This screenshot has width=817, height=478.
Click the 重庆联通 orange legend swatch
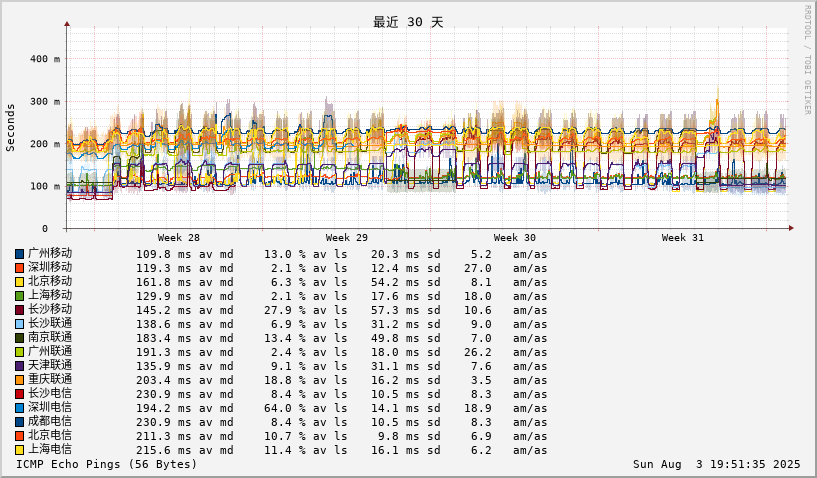point(19,381)
